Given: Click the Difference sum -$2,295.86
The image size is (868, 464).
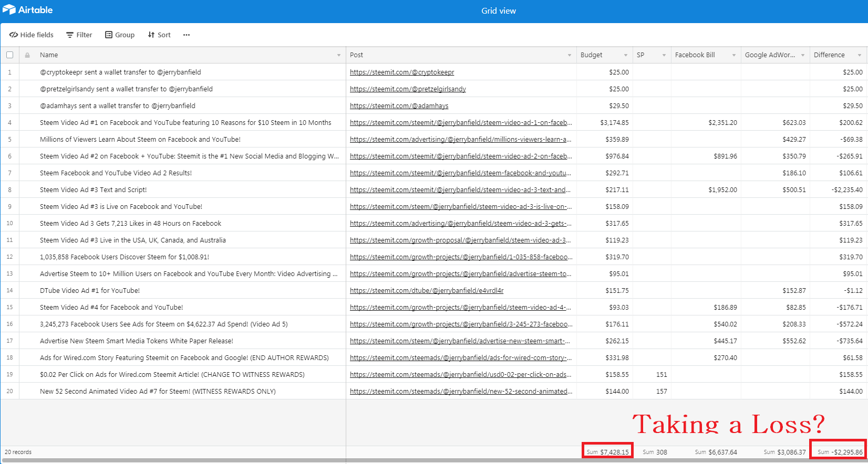Looking at the screenshot, I should 840,452.
